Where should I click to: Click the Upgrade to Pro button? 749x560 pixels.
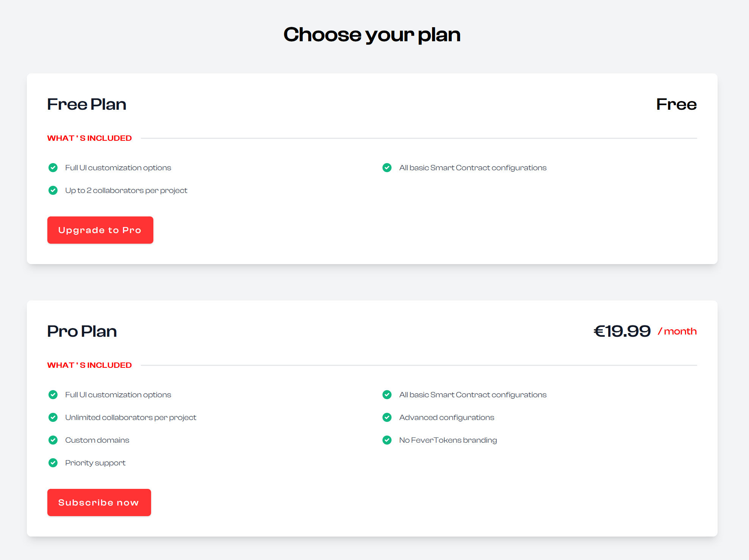tap(100, 230)
